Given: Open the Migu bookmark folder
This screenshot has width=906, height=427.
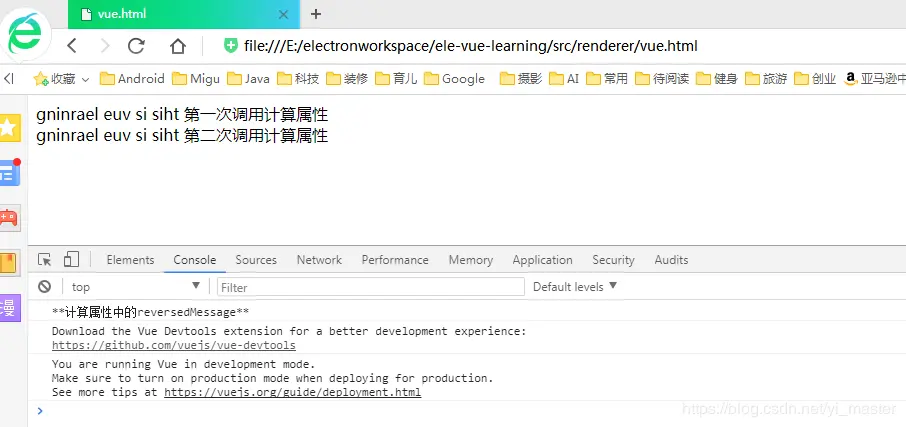Looking at the screenshot, I should [x=196, y=79].
